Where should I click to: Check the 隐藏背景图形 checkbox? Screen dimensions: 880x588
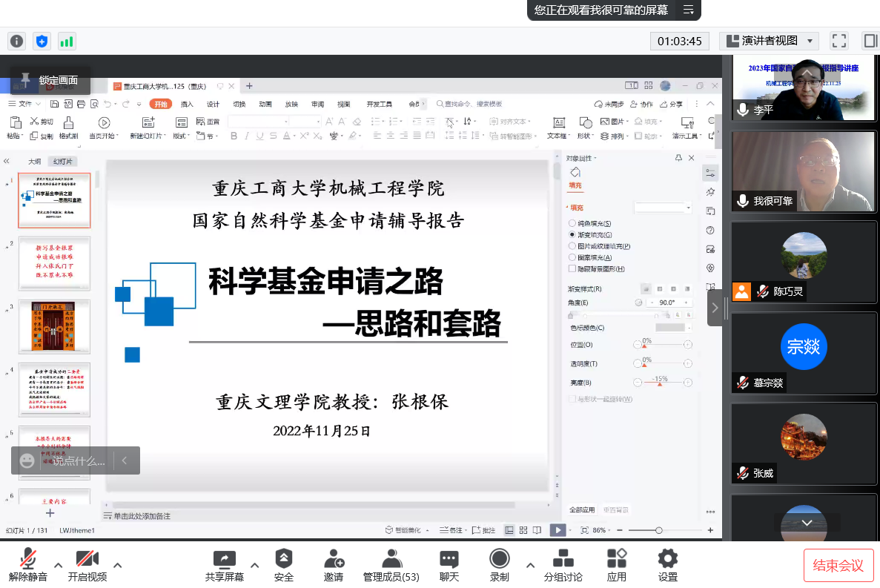point(572,268)
